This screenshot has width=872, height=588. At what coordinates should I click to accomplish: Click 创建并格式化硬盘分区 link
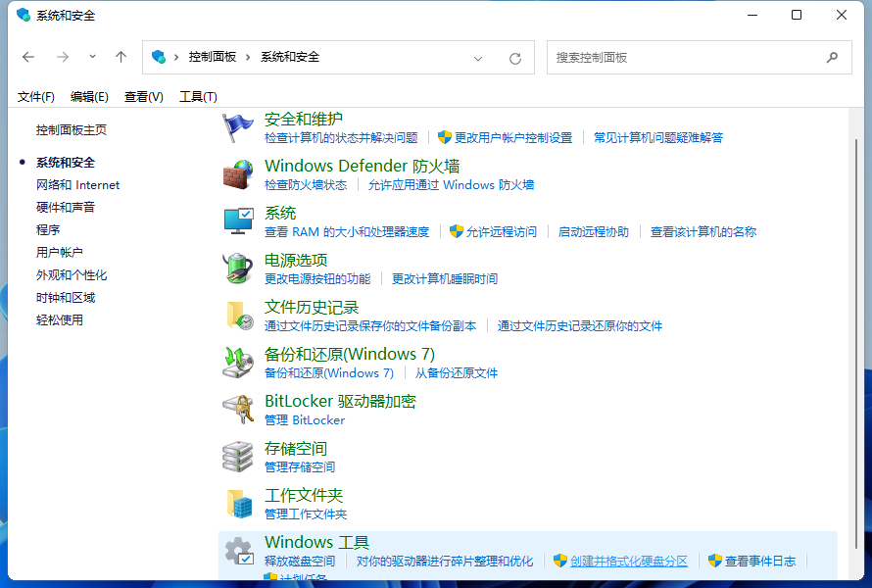click(629, 561)
